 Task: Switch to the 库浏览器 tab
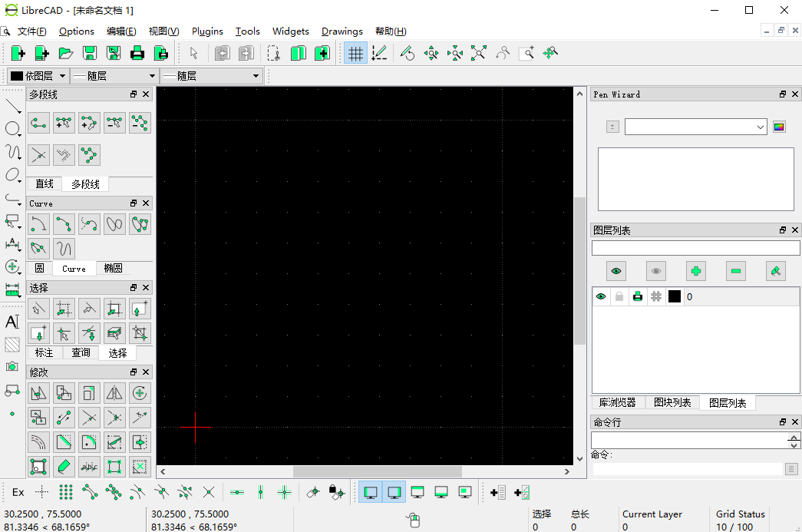coord(617,402)
